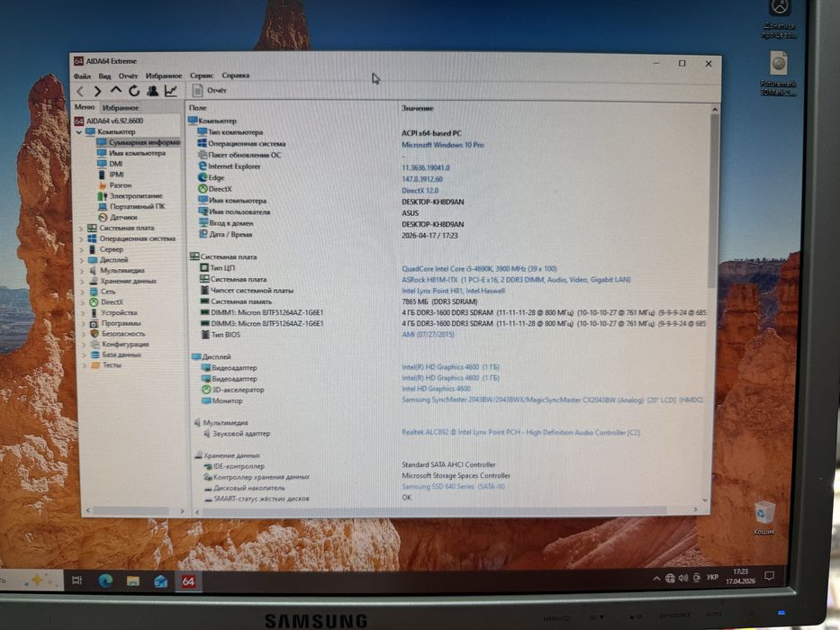Switch to the Меню sidebar tab
840x630 pixels.
(85, 107)
